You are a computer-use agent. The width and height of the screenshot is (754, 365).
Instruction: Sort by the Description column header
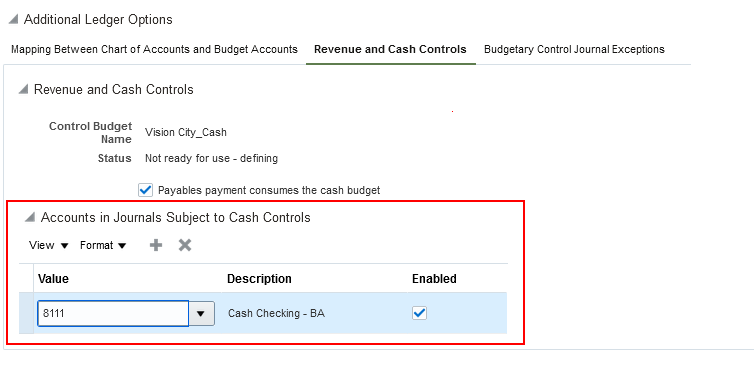point(259,279)
